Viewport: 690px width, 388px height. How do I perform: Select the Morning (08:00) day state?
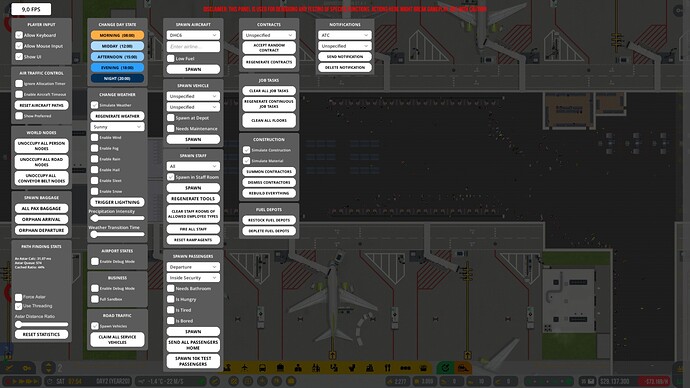click(117, 35)
